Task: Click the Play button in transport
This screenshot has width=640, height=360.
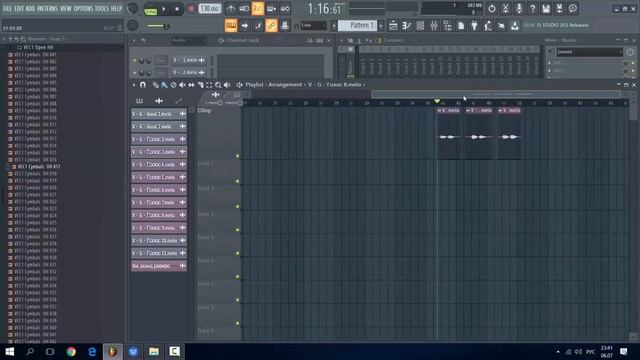Action: pos(164,9)
